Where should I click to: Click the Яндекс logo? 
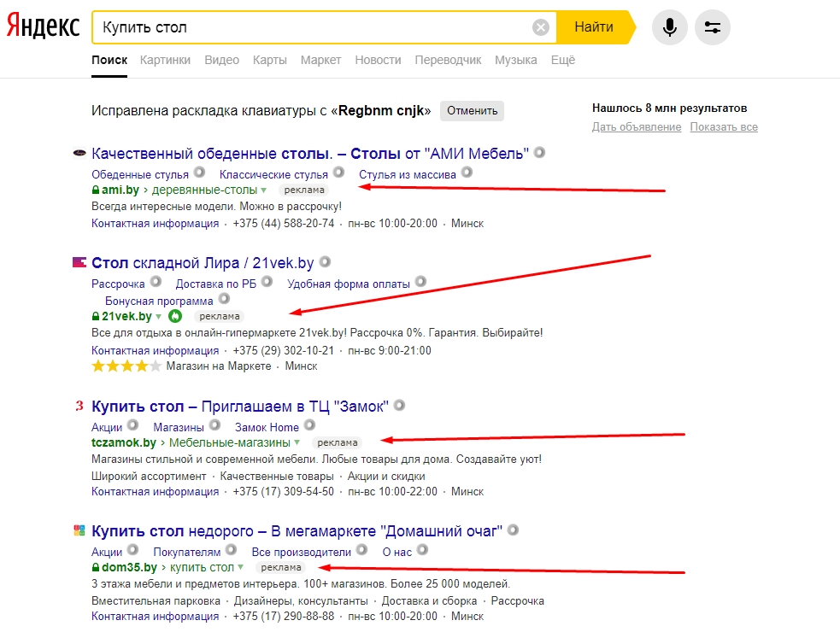(x=43, y=26)
